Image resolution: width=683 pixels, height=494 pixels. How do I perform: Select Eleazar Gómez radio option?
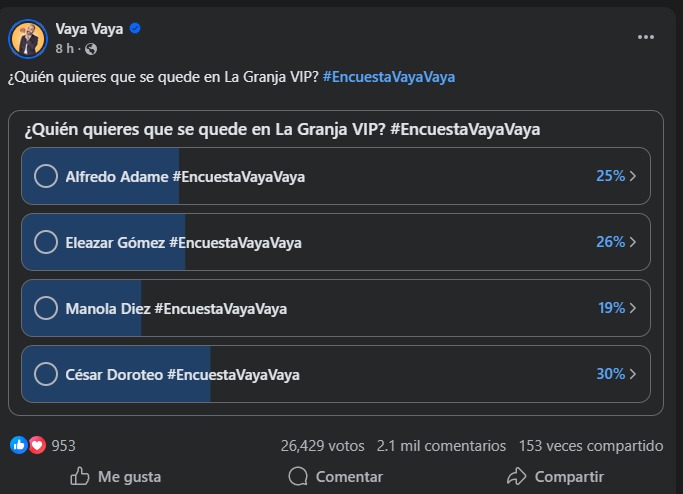coord(46,242)
